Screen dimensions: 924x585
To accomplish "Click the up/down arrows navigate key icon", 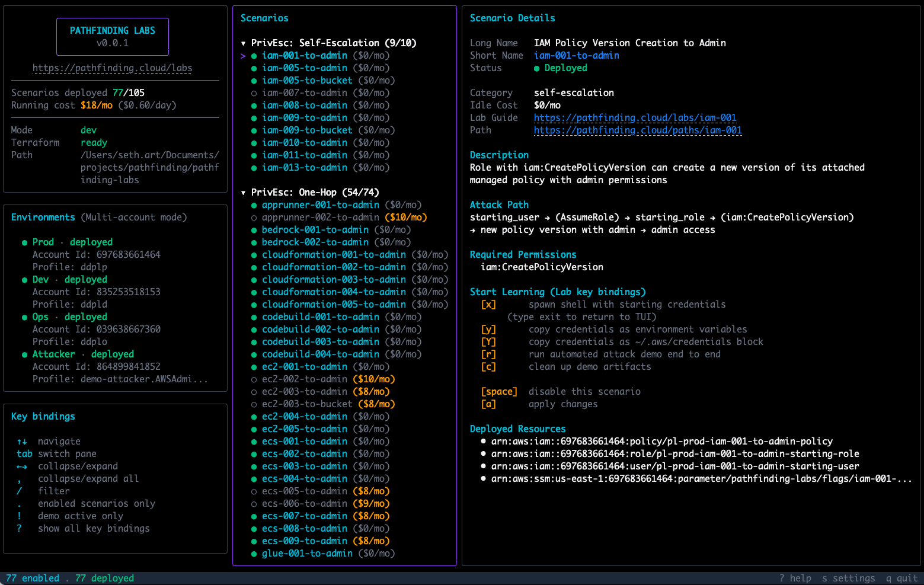I will (22, 442).
